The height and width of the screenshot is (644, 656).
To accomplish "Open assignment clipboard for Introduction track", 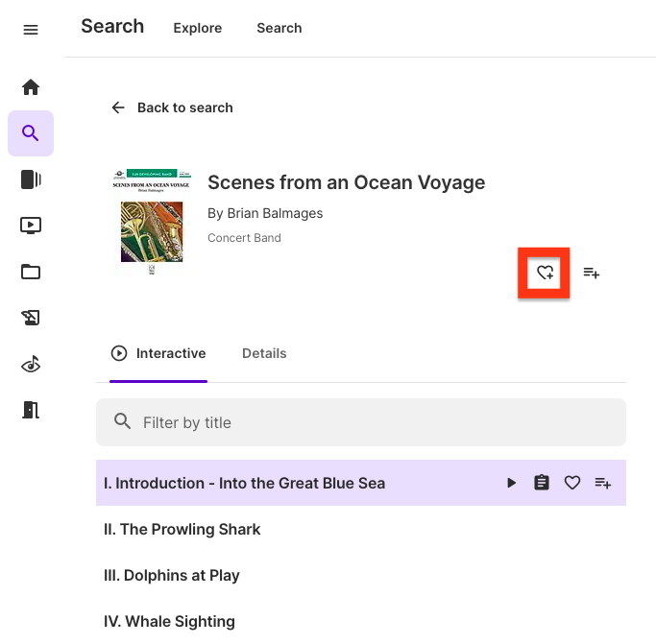I will [x=542, y=483].
